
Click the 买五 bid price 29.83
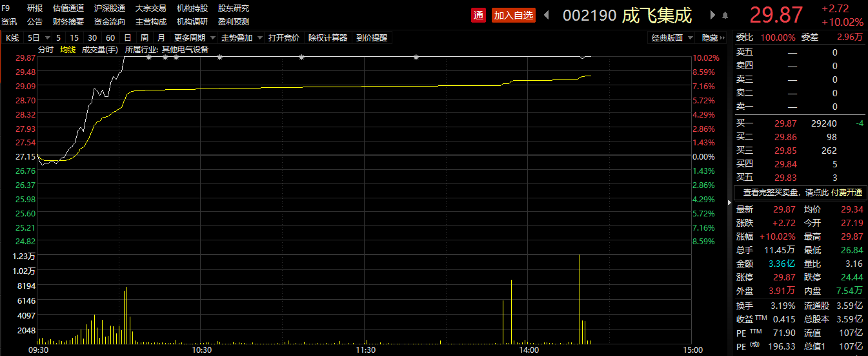[786, 177]
